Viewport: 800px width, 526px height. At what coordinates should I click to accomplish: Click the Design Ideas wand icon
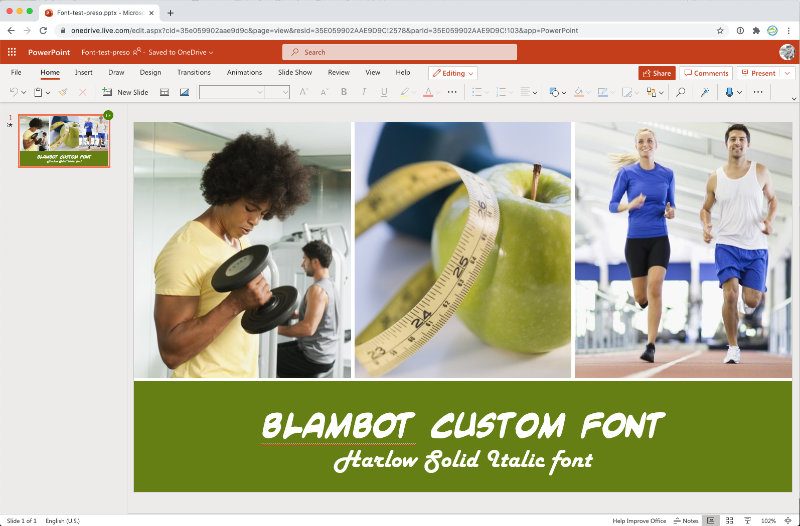pyautogui.click(x=705, y=92)
